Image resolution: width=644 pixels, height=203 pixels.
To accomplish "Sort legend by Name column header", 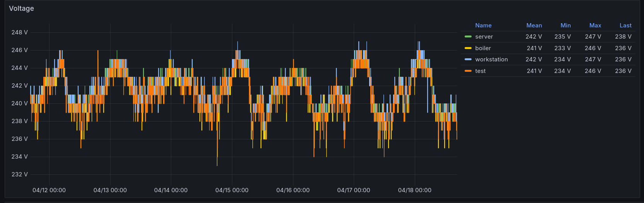I will click(x=483, y=25).
